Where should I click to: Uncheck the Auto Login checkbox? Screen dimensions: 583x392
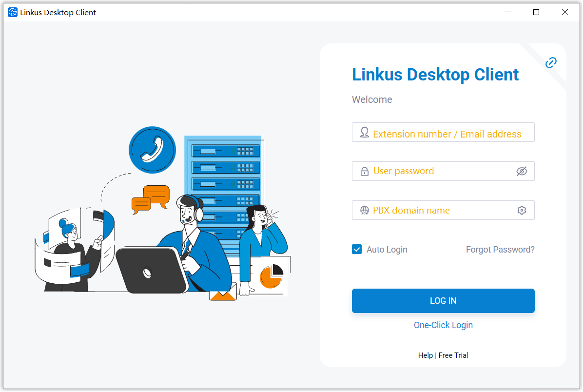click(356, 249)
